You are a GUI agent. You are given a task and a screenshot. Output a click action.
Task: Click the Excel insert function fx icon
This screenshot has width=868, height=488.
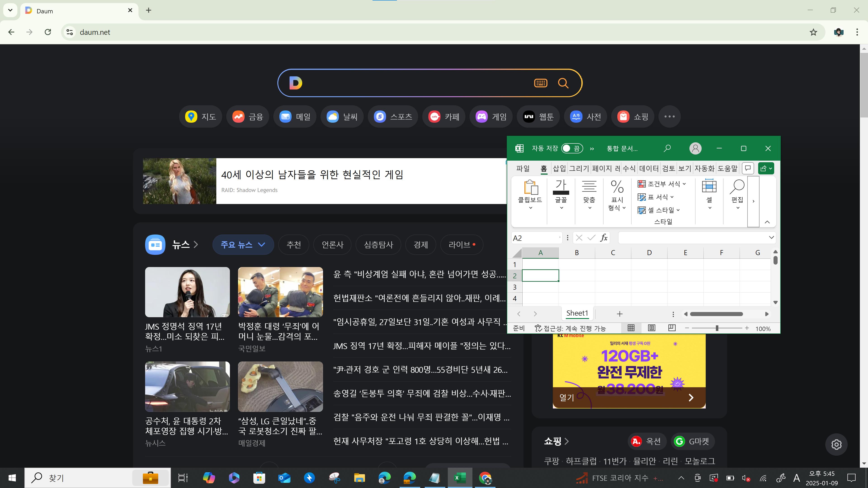[x=604, y=238]
